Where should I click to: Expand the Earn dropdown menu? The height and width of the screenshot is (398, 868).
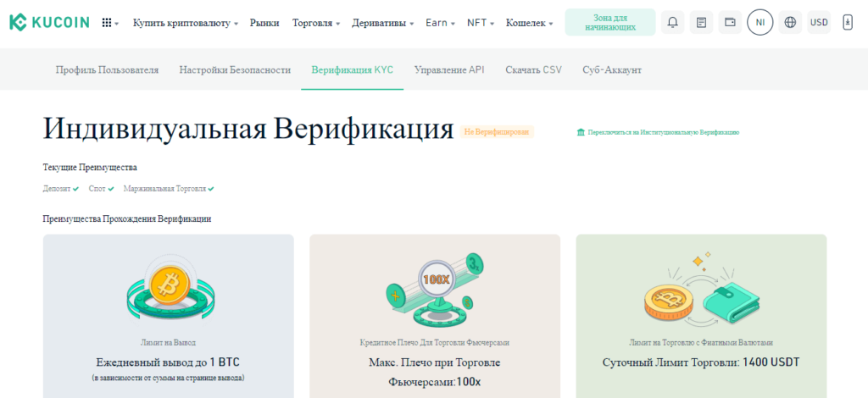pyautogui.click(x=440, y=23)
